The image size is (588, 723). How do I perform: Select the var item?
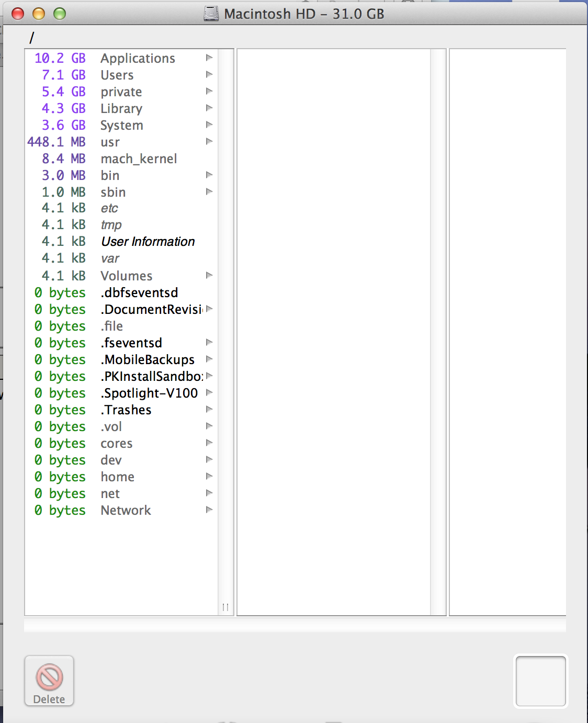pos(110,258)
